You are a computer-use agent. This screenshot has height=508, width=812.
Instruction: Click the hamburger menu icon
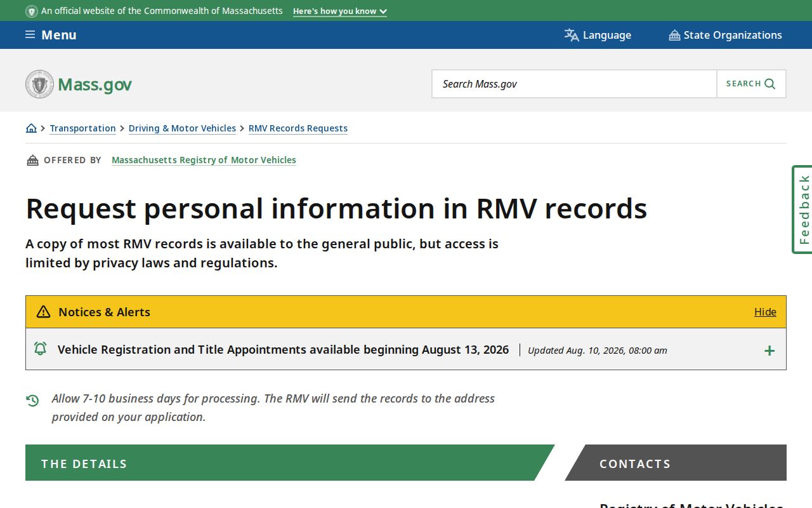pos(30,34)
